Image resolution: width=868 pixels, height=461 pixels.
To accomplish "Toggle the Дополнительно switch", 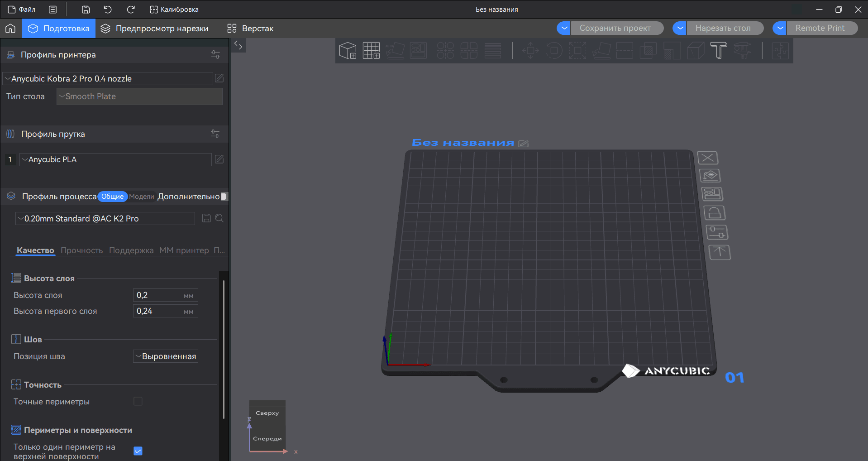I will pyautogui.click(x=224, y=197).
